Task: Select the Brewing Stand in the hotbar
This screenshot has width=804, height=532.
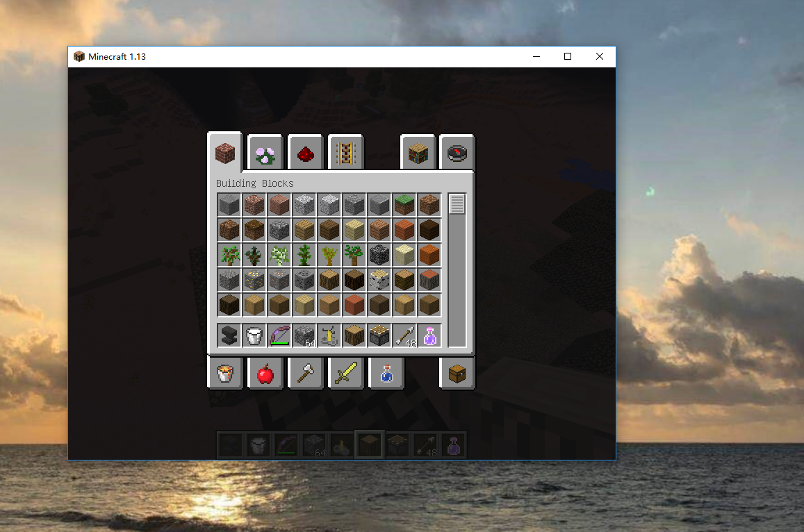Action: pyautogui.click(x=329, y=336)
